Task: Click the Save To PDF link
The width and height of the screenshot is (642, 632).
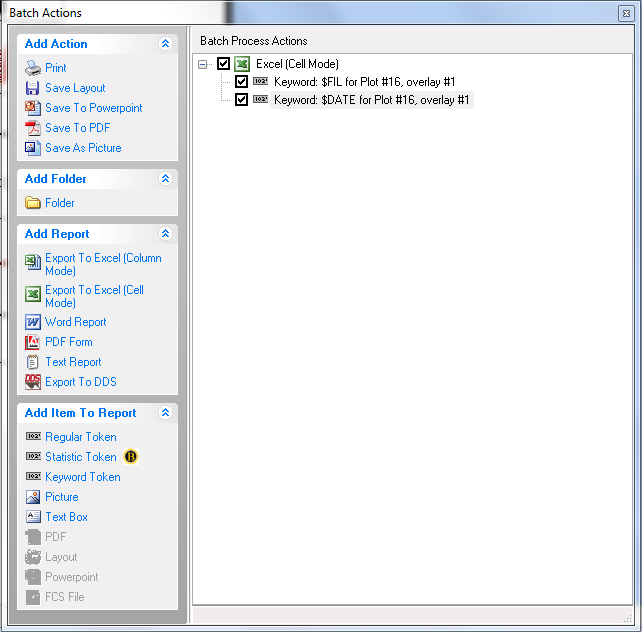Action: [x=78, y=128]
